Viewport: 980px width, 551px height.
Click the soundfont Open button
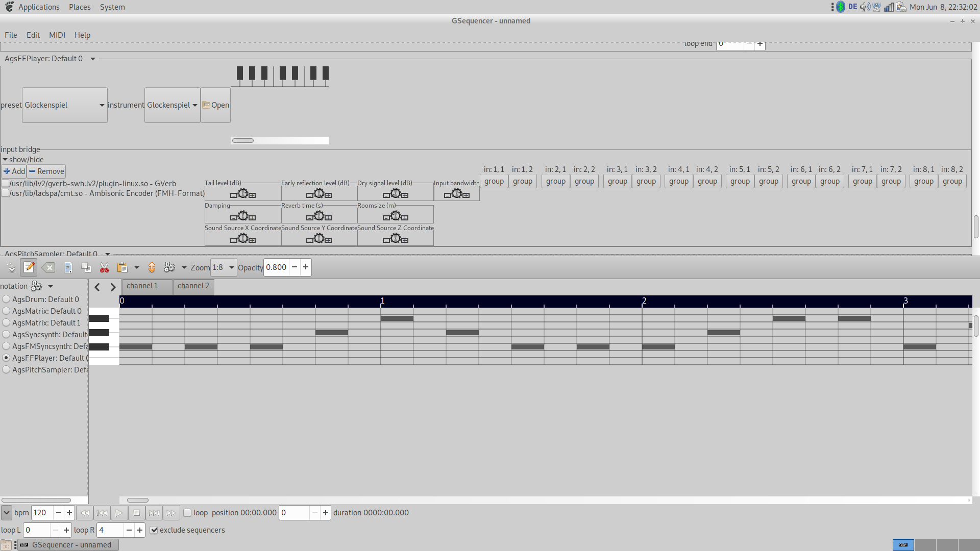[215, 105]
